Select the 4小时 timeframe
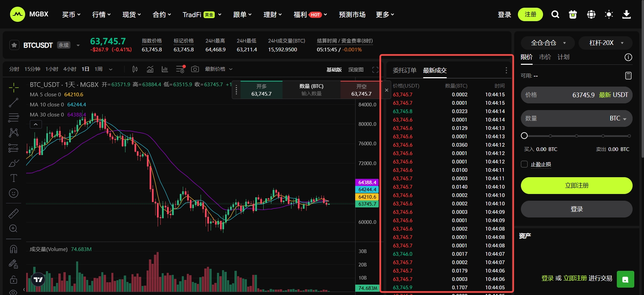Viewport: 644px width, 295px height. pos(70,69)
